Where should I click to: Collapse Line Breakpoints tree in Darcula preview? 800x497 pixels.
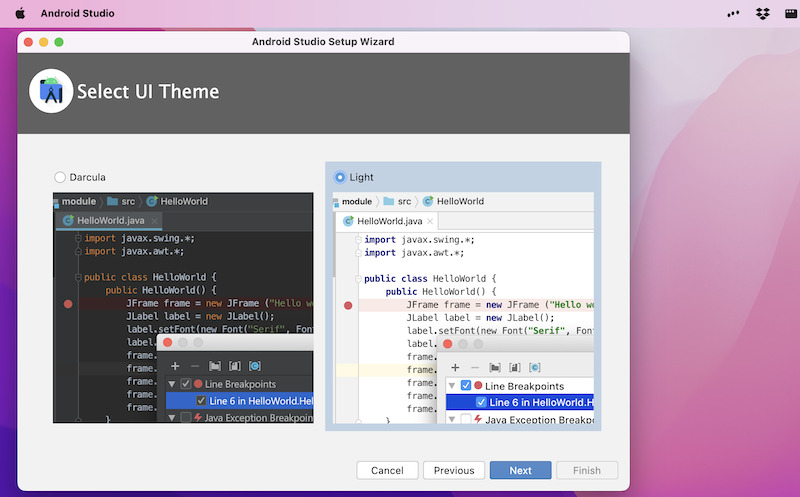(172, 384)
